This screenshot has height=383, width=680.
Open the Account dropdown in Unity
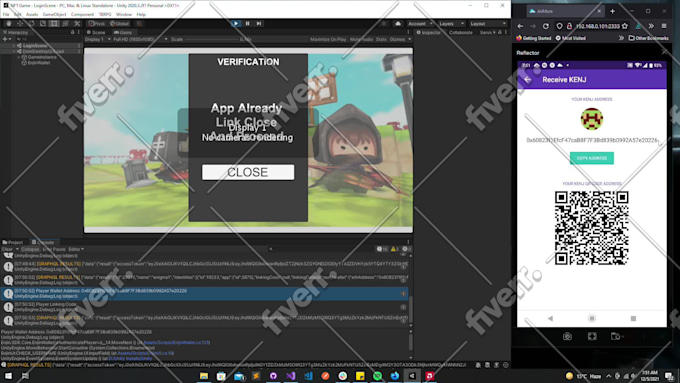pos(420,23)
